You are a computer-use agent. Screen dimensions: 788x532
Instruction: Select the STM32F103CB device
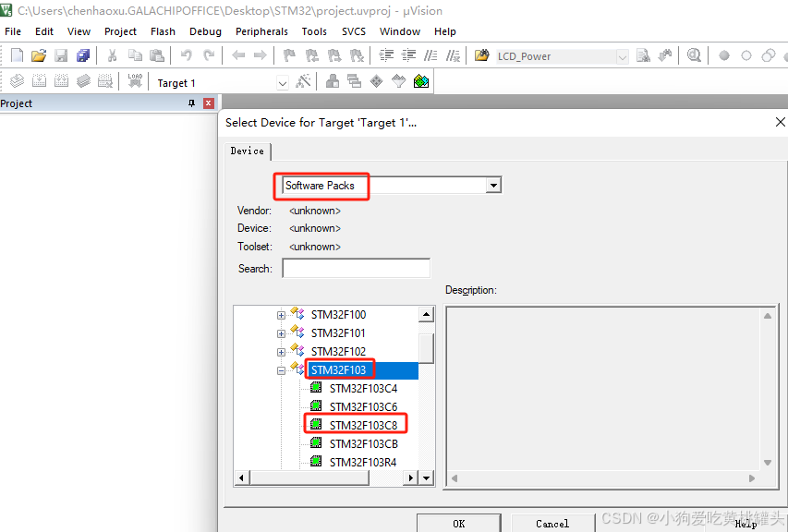[x=363, y=443]
